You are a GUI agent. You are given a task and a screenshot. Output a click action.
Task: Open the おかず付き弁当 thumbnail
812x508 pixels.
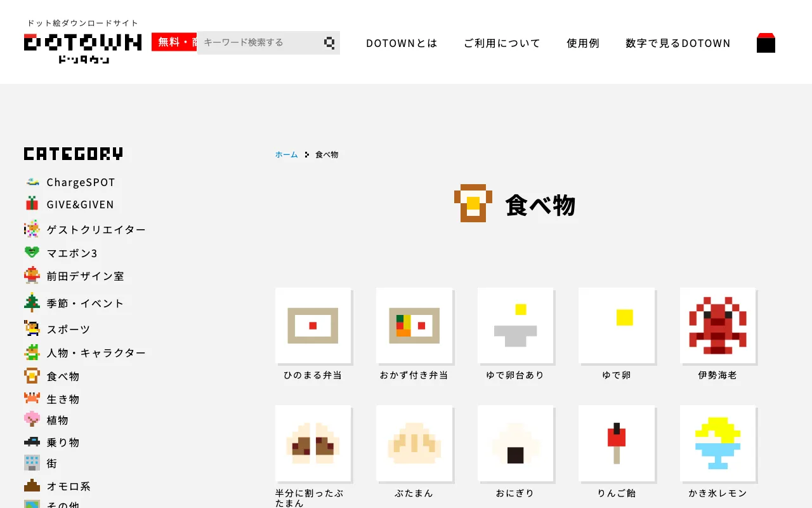click(414, 326)
